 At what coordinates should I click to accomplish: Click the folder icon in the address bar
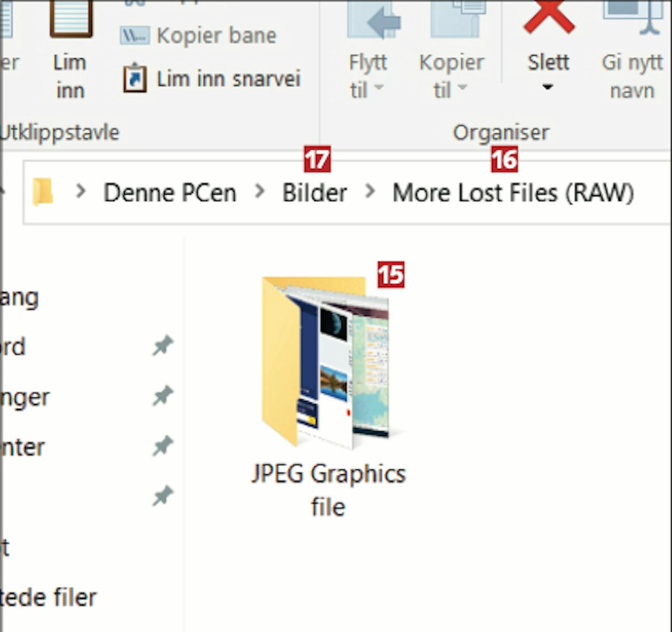[x=43, y=192]
